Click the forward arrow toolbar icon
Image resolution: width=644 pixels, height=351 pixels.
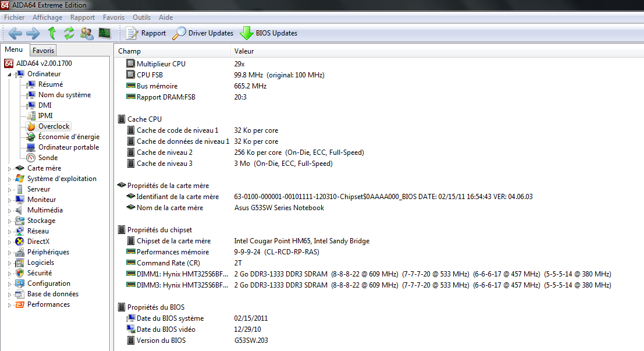tap(33, 33)
